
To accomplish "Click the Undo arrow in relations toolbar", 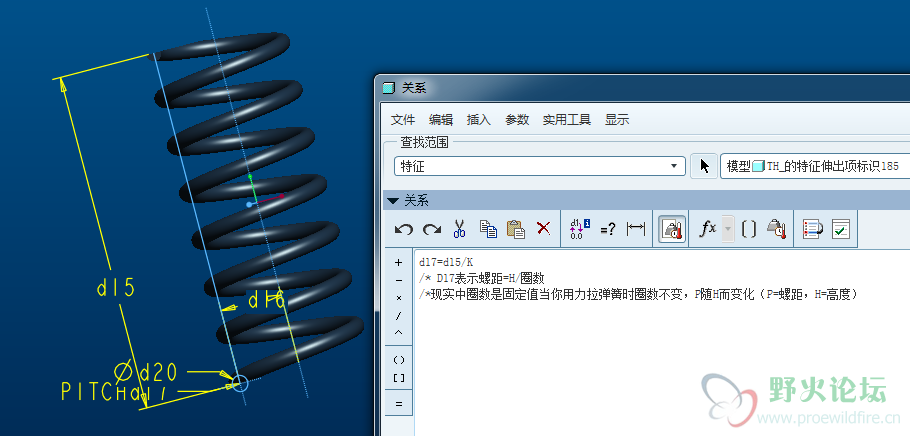I will click(403, 229).
